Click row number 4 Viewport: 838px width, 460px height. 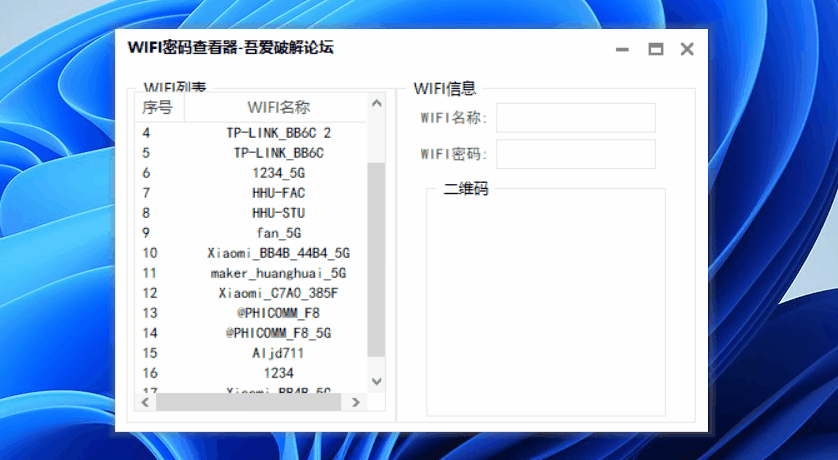(x=146, y=132)
